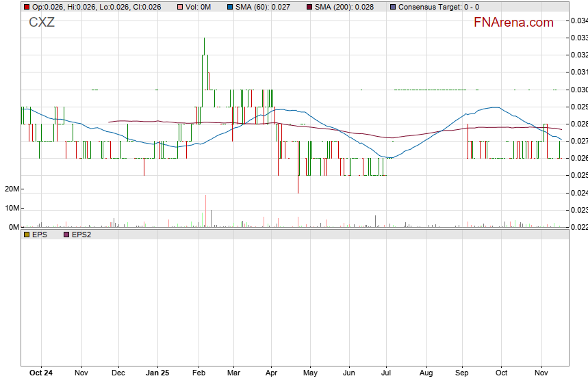Click the Apr marker on time axis
The width and height of the screenshot is (588, 387).
pyautogui.click(x=272, y=373)
